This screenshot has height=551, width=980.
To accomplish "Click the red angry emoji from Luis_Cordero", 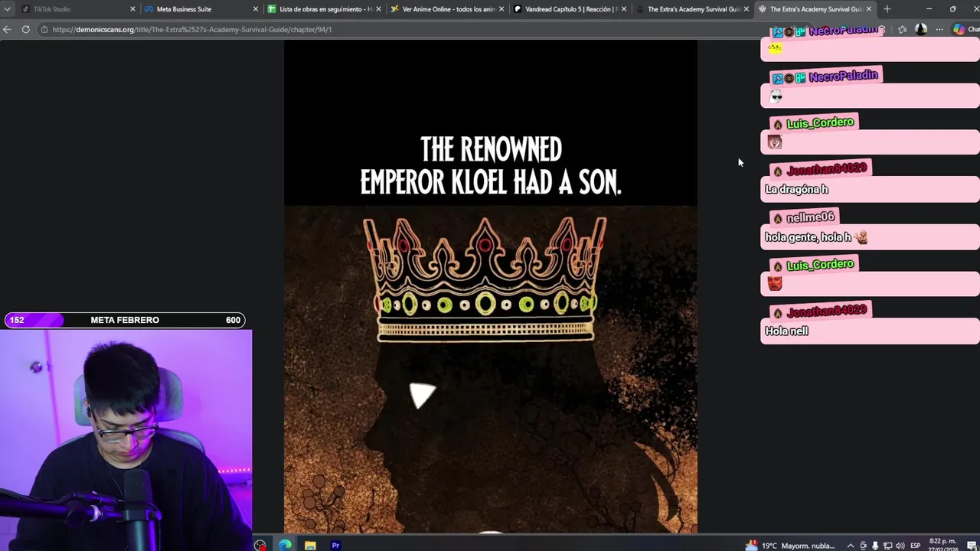I will click(x=775, y=283).
